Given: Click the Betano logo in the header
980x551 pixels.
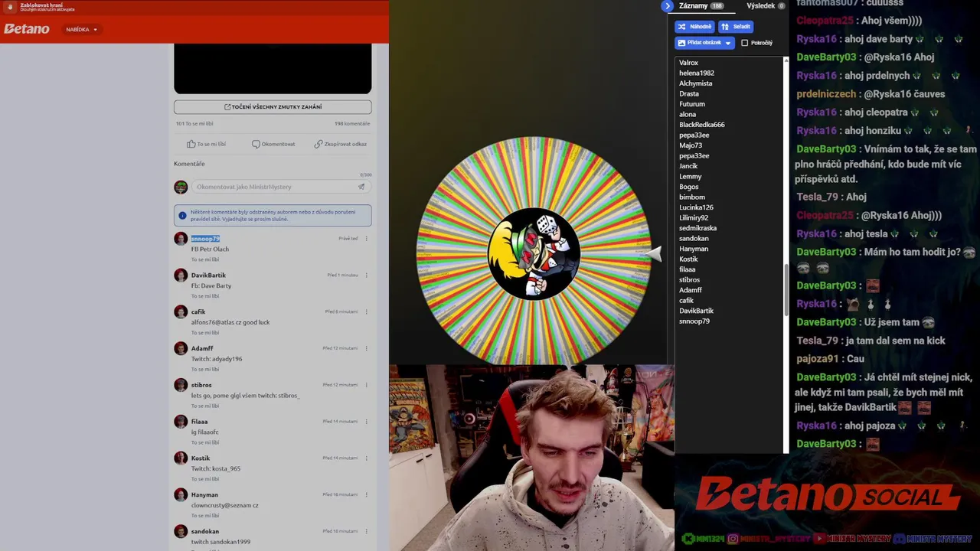Looking at the screenshot, I should tap(27, 29).
